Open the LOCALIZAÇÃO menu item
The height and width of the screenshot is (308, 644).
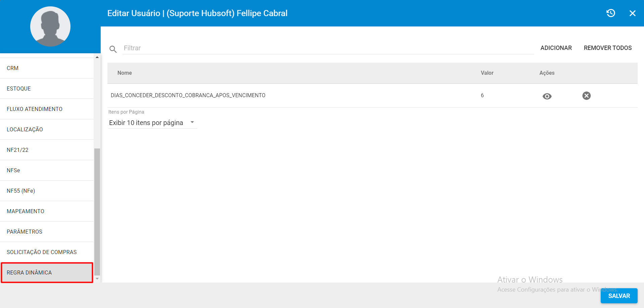25,129
